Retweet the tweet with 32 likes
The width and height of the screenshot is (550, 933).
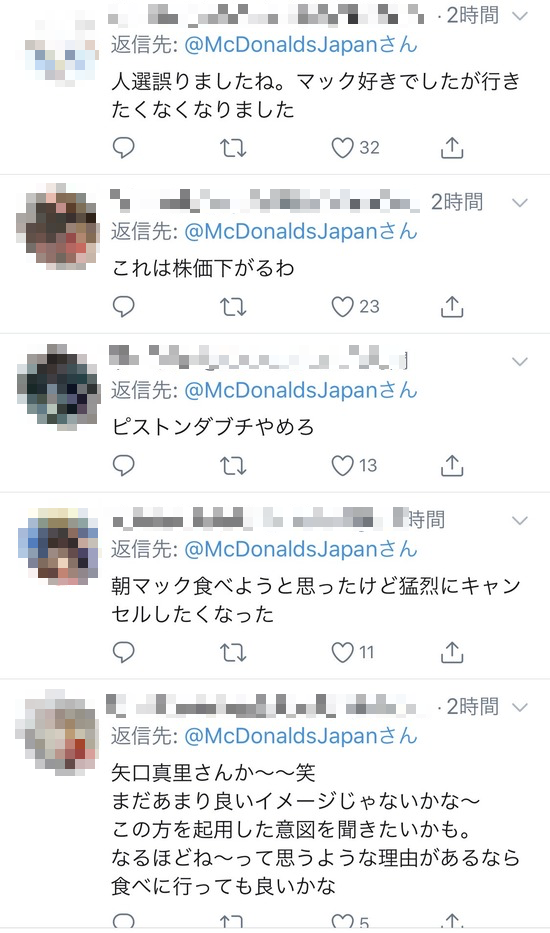pos(233,148)
